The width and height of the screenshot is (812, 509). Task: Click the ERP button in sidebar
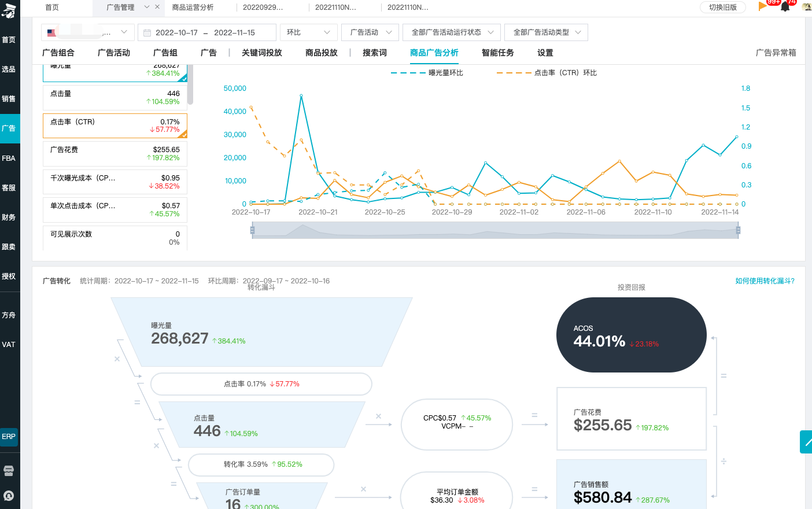tap(9, 437)
